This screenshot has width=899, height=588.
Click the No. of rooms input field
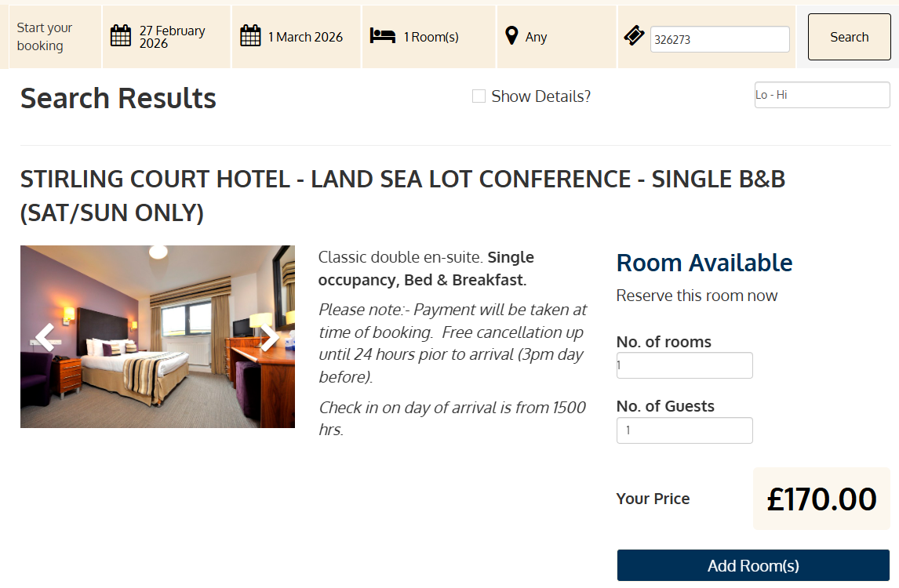pos(684,365)
